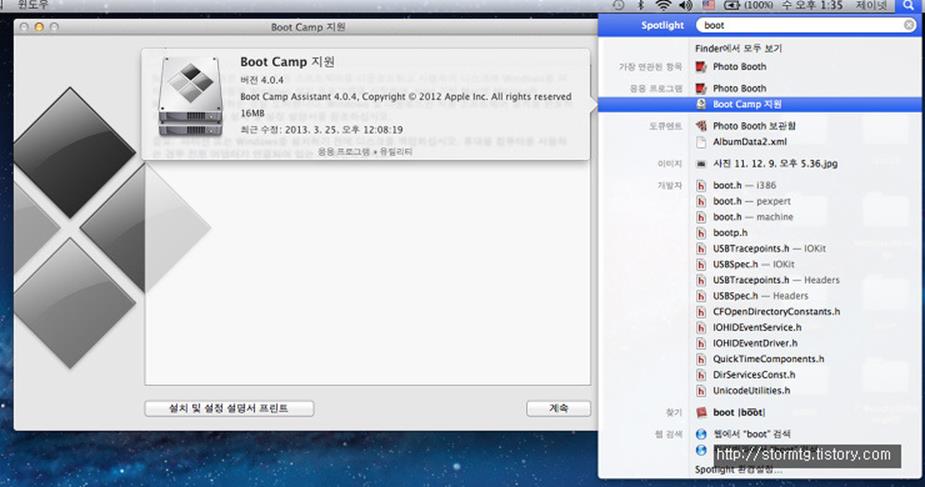Open the Time Machine menu bar icon
The height and width of the screenshot is (487, 925).
(618, 5)
